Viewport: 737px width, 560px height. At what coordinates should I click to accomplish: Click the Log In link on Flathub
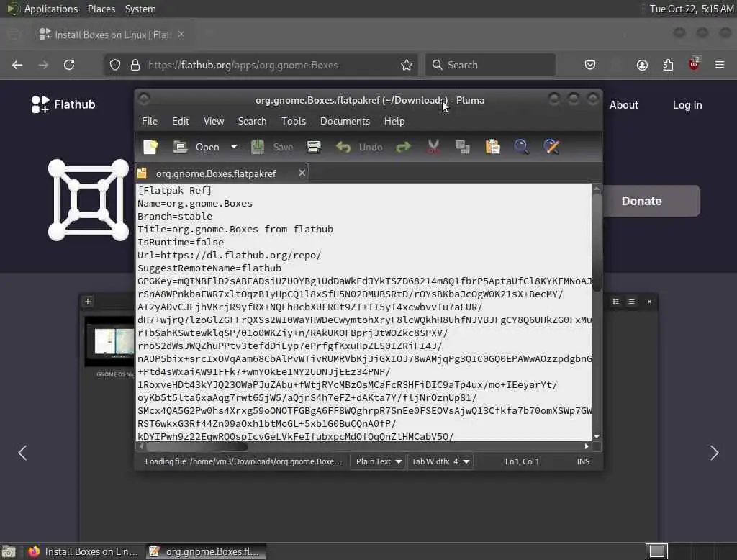(687, 105)
